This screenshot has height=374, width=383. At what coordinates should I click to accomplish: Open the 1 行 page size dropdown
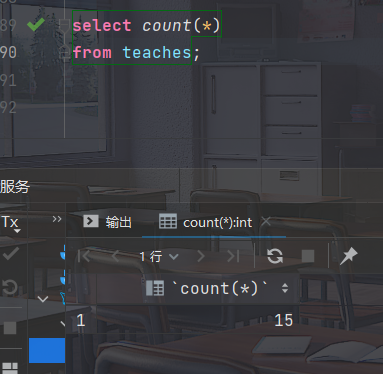click(x=159, y=257)
